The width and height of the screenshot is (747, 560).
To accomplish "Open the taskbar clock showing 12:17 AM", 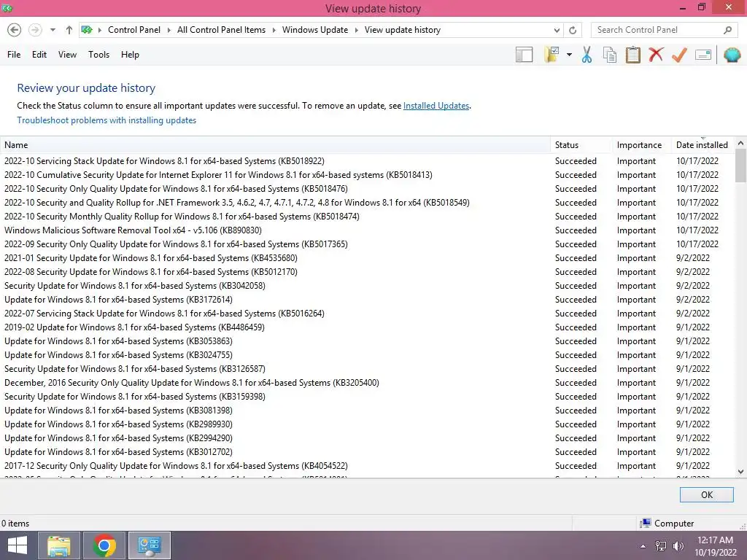I will [715, 546].
